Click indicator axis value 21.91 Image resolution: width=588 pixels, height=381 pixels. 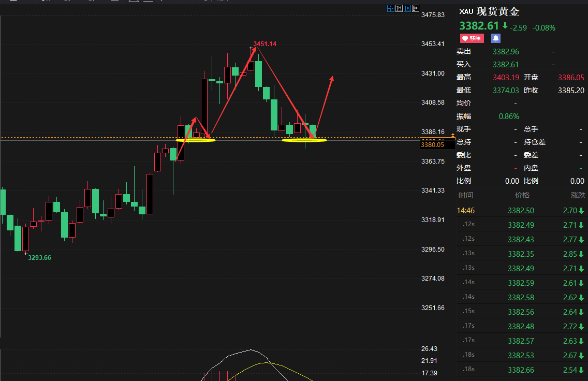tap(429, 361)
